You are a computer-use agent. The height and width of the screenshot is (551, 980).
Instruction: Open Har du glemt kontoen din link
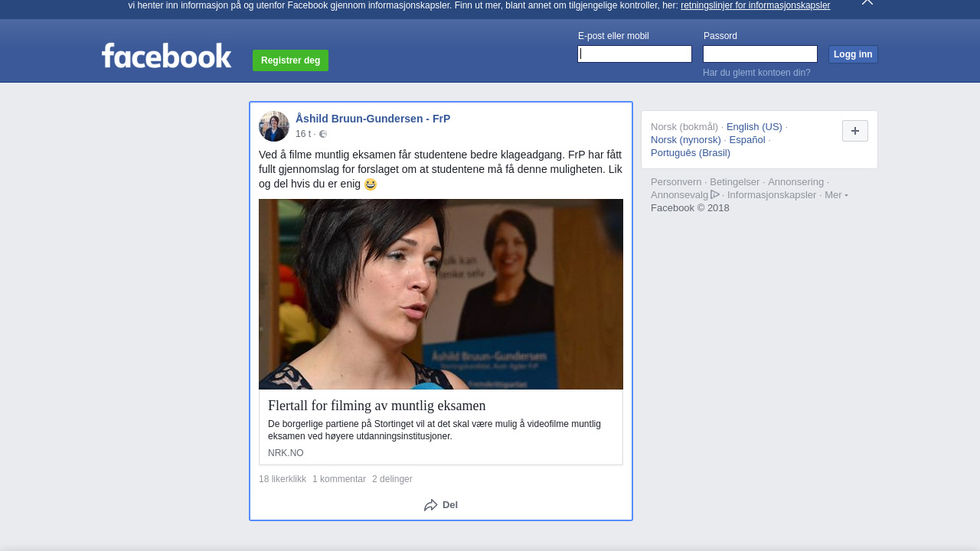pos(756,73)
